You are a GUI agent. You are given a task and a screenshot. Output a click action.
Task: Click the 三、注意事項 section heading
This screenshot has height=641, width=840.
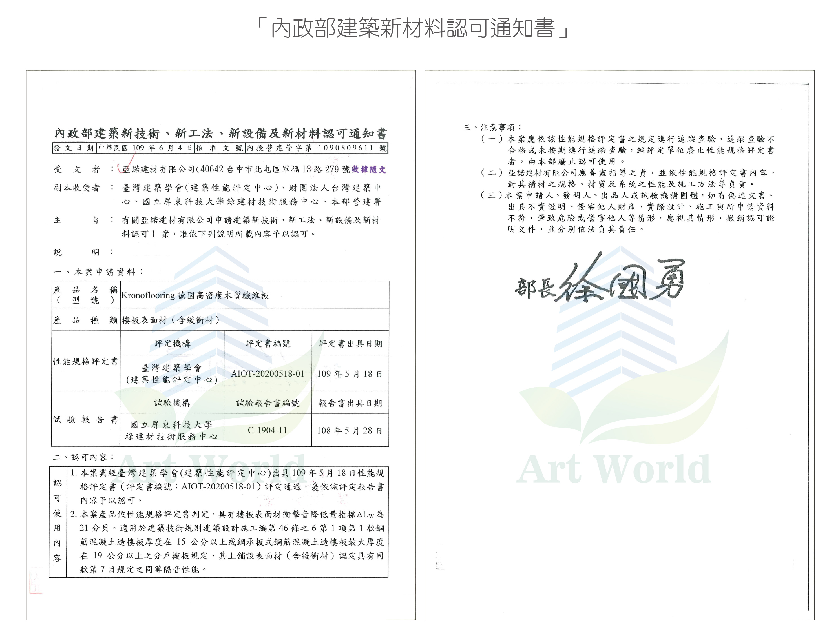coord(492,127)
